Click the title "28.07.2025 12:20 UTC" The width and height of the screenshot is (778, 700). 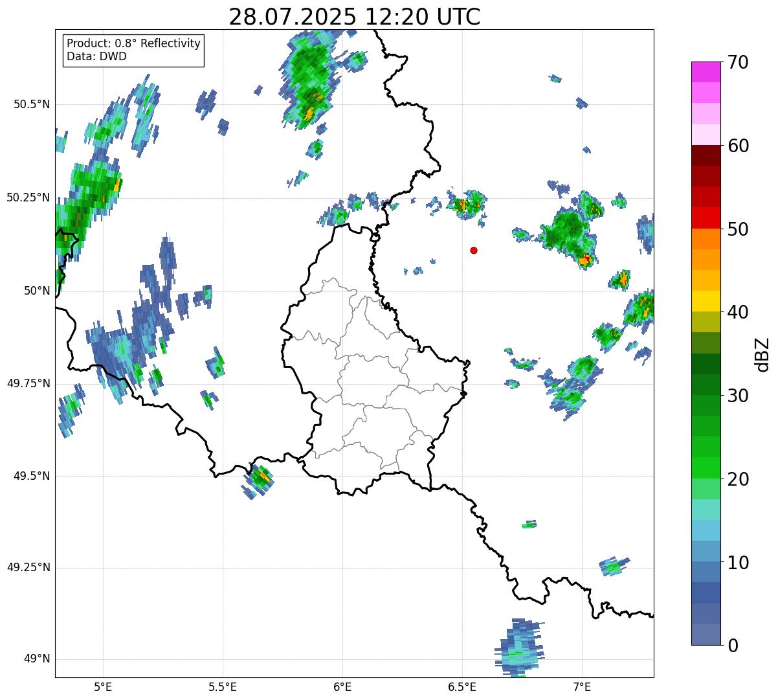click(x=355, y=17)
